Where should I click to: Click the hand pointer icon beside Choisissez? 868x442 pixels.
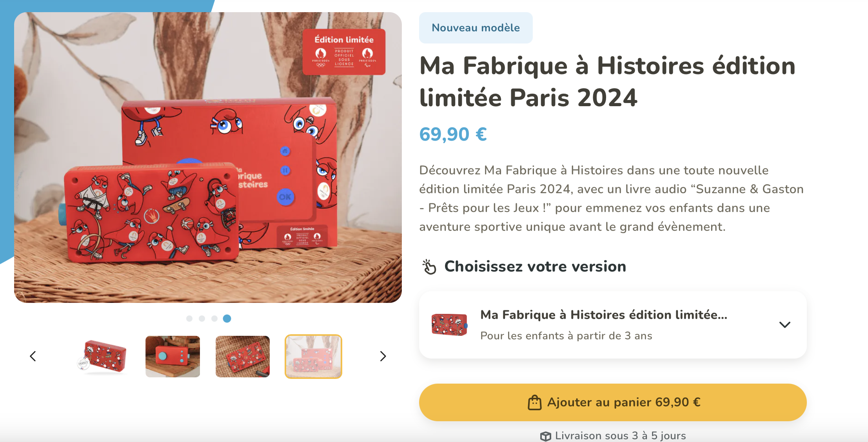coord(429,267)
